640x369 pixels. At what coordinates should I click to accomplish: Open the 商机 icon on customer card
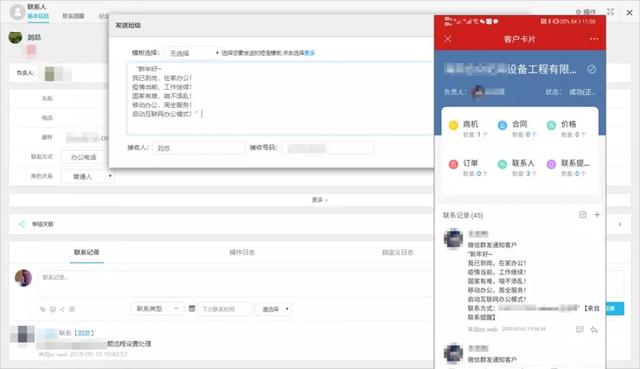pos(453,125)
